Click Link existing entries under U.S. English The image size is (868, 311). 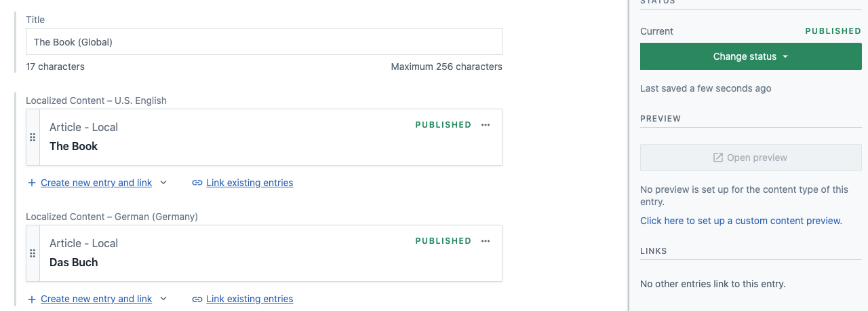coord(250,183)
